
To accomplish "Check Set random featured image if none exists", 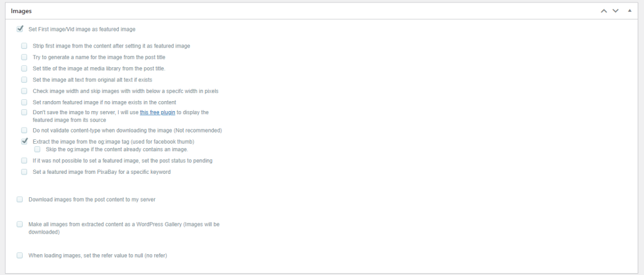I will (x=25, y=102).
